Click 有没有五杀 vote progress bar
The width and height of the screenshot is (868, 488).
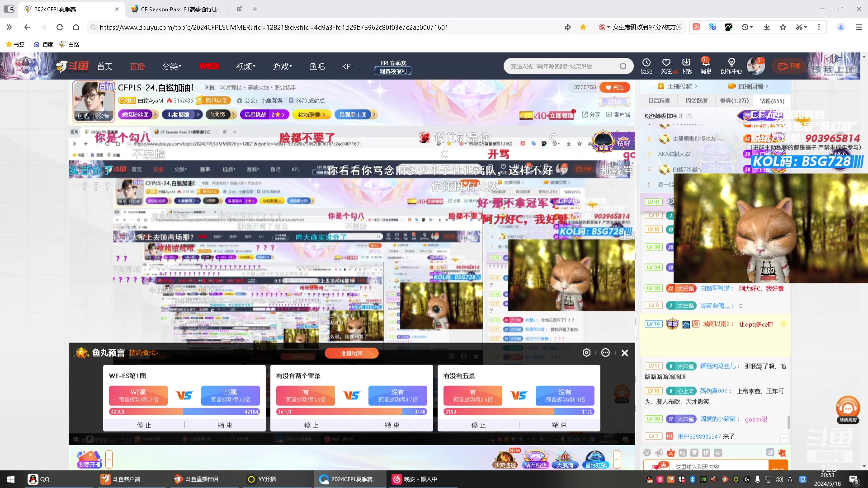pyautogui.click(x=519, y=412)
